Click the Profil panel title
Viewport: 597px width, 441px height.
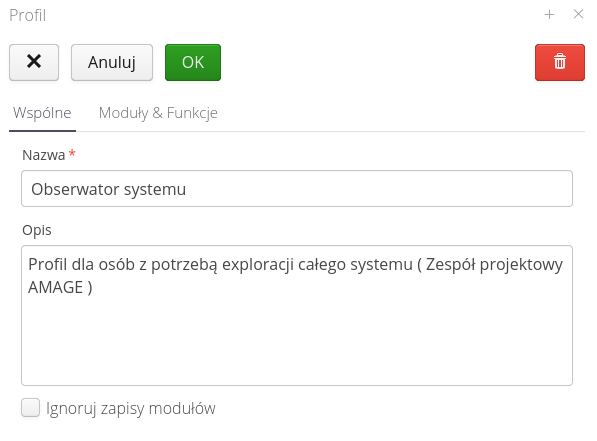coord(27,16)
